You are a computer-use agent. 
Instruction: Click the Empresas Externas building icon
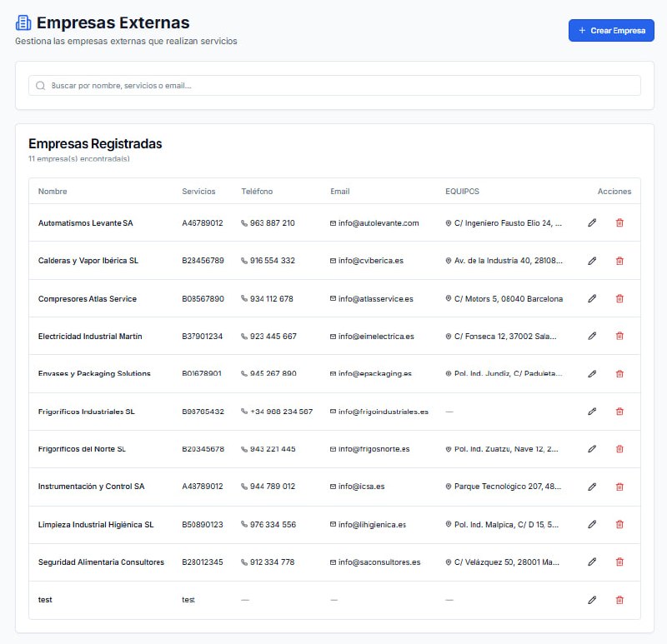(x=23, y=22)
